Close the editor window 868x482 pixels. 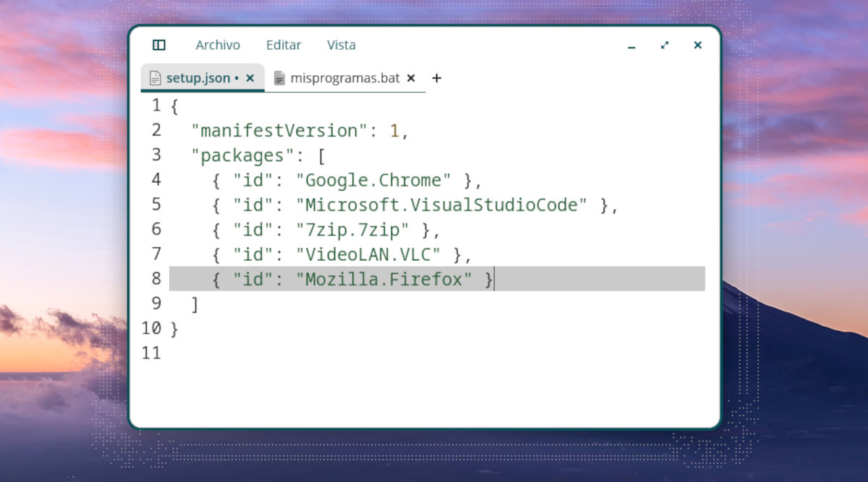coord(697,45)
